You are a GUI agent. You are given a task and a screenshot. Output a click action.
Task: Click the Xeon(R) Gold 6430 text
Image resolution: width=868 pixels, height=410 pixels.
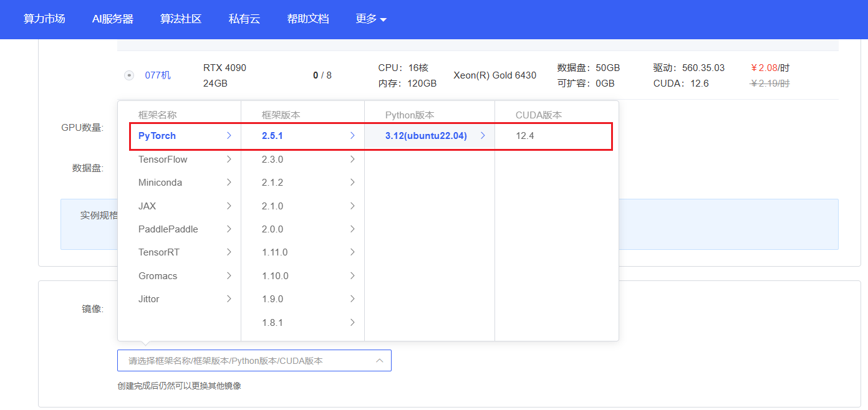494,75
